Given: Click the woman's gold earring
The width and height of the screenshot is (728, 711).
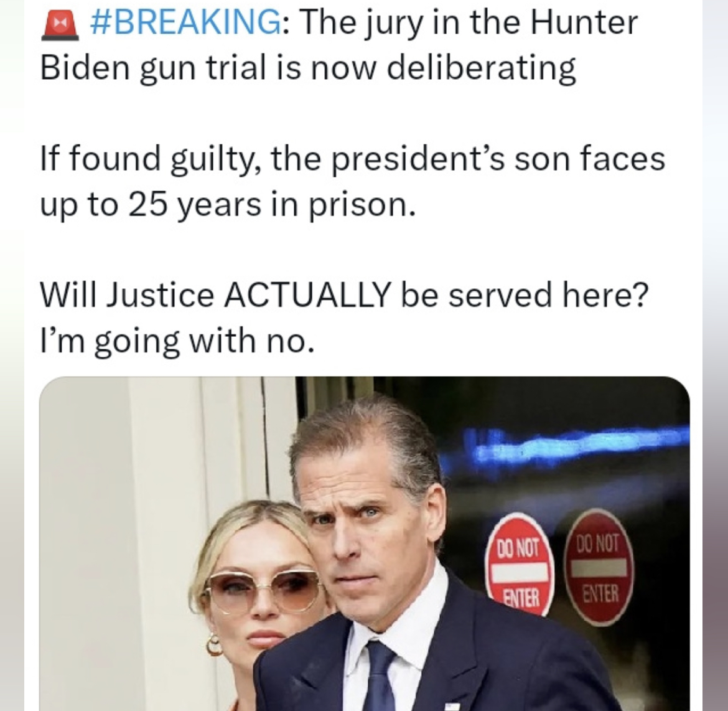Looking at the screenshot, I should (214, 644).
